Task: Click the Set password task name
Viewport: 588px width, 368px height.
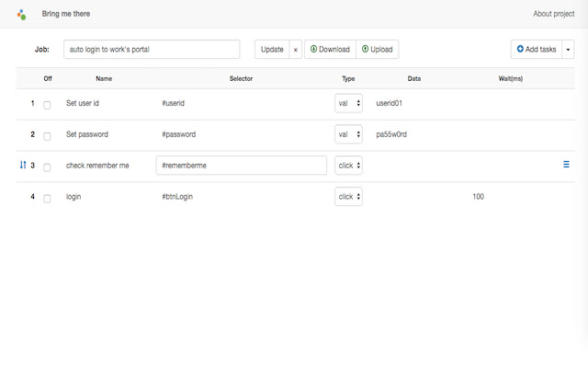Action: point(87,134)
